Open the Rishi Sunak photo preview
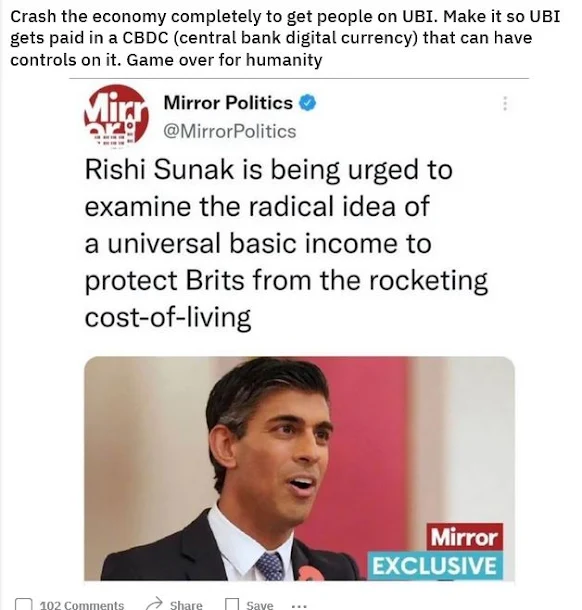 (x=299, y=468)
